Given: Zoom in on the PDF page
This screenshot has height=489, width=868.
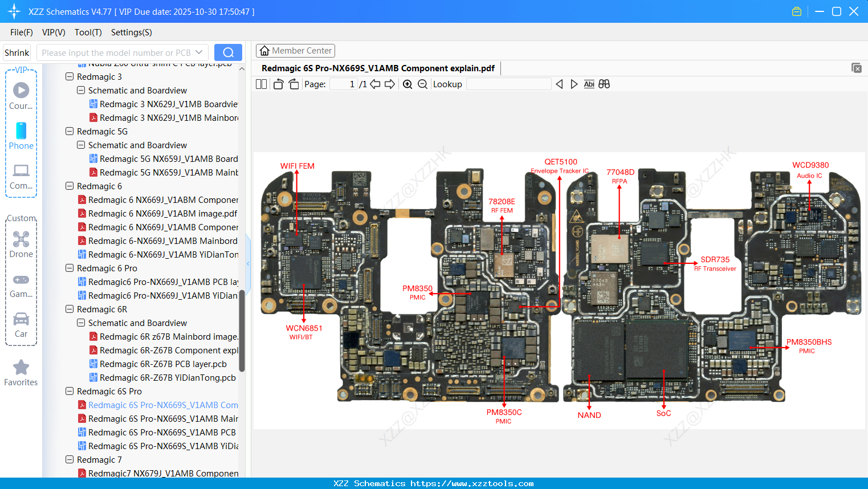Looking at the screenshot, I should (407, 84).
